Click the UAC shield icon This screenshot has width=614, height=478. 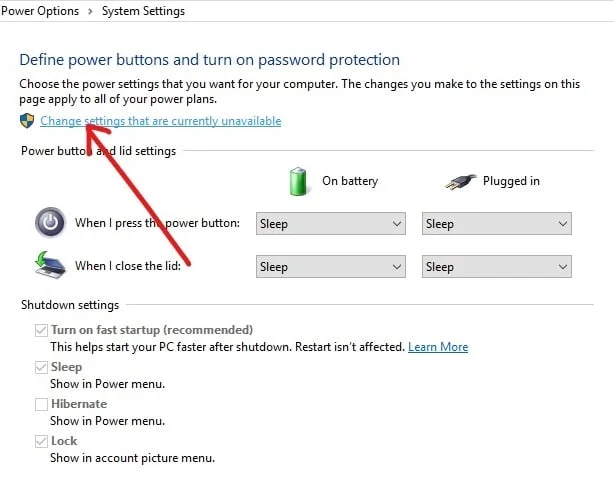point(27,121)
